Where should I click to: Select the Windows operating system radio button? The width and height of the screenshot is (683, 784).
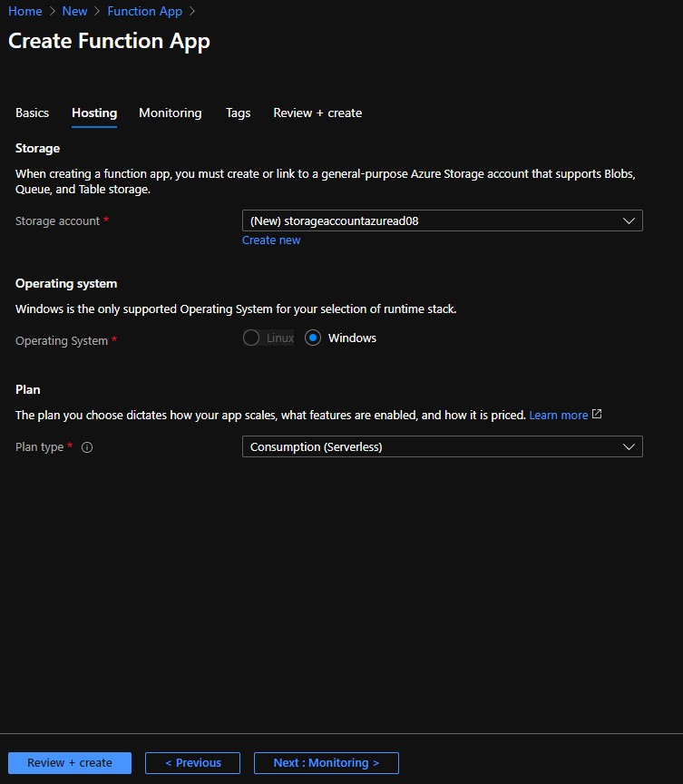[313, 338]
